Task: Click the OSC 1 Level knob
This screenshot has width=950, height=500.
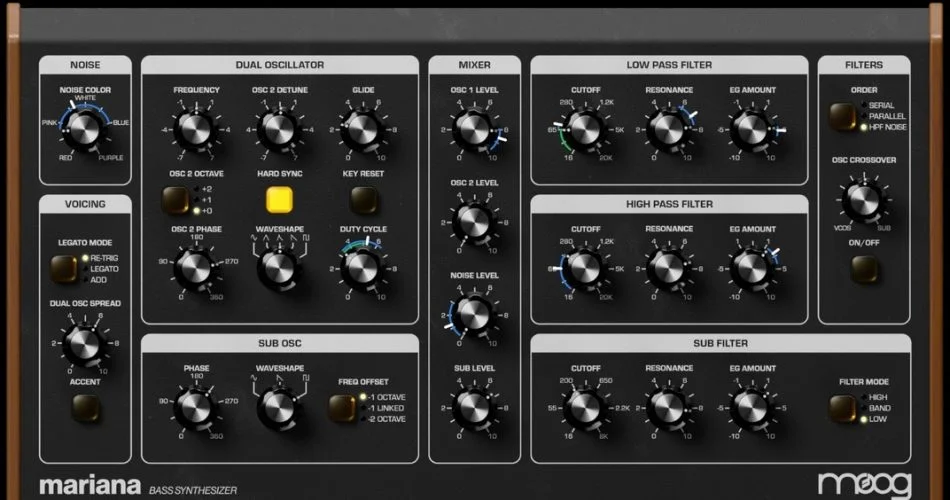Action: (x=474, y=128)
